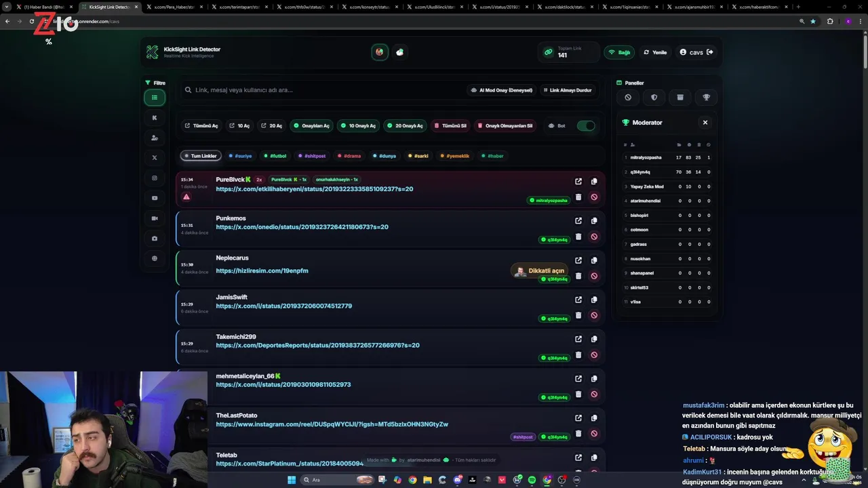The image size is (868, 488).
Task: Click the 10 Aç button
Action: pyautogui.click(x=239, y=125)
